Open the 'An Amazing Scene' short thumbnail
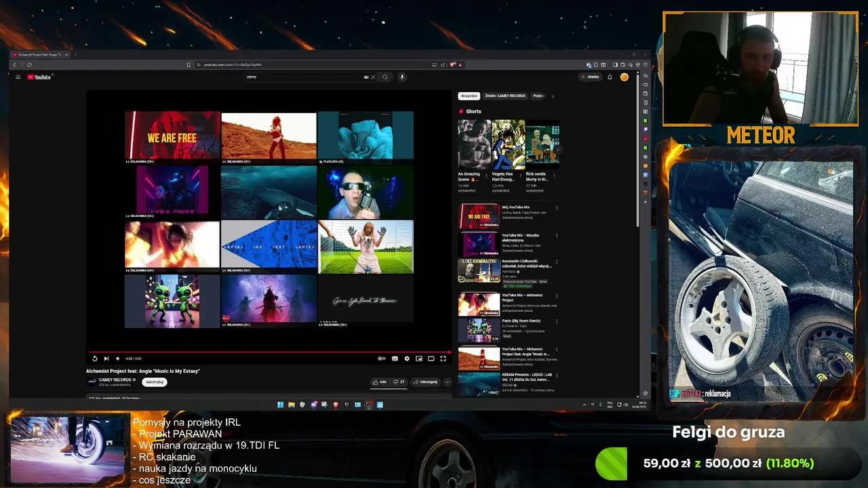This screenshot has height=488, width=868. tap(474, 144)
